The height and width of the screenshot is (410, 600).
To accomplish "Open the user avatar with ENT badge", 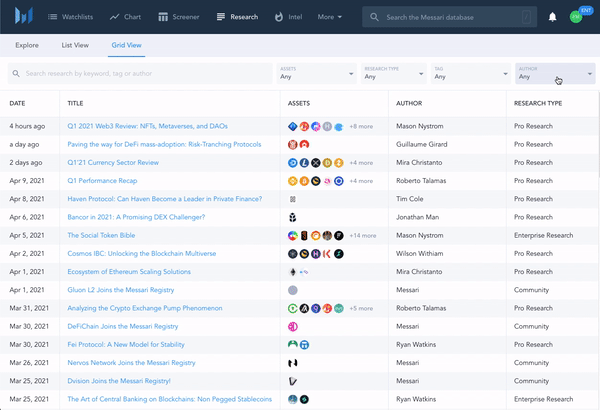I will [x=578, y=15].
